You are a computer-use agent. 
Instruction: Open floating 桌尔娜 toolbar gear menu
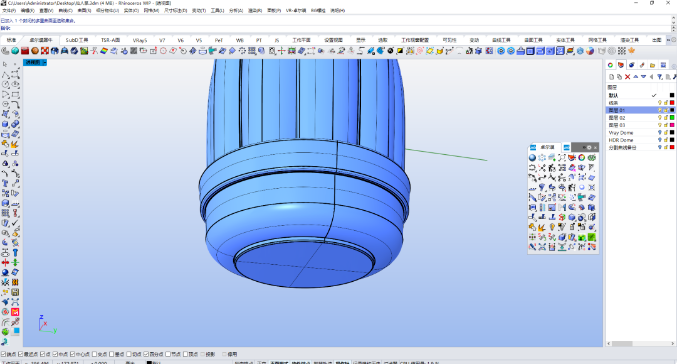click(x=589, y=147)
